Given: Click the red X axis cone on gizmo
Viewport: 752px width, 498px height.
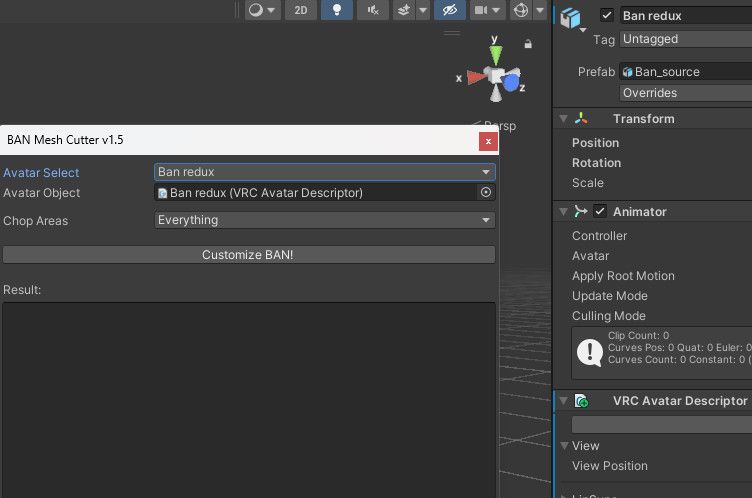Looking at the screenshot, I should 477,77.
